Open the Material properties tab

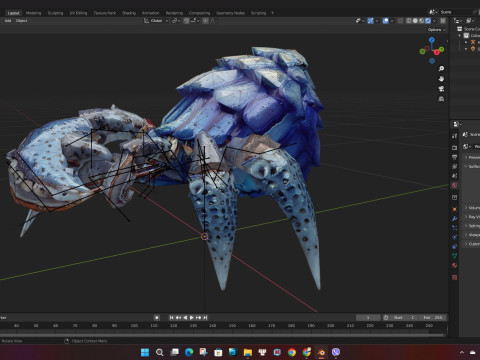[454, 265]
